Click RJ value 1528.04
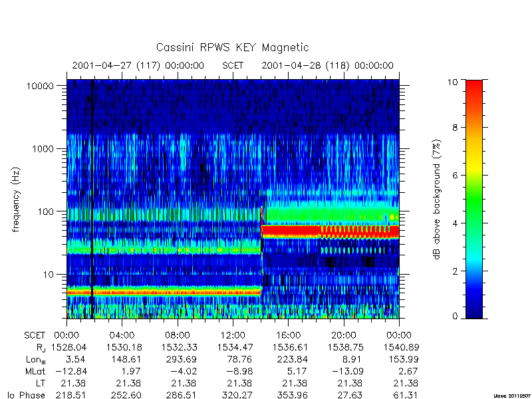The image size is (532, 399). 69,347
